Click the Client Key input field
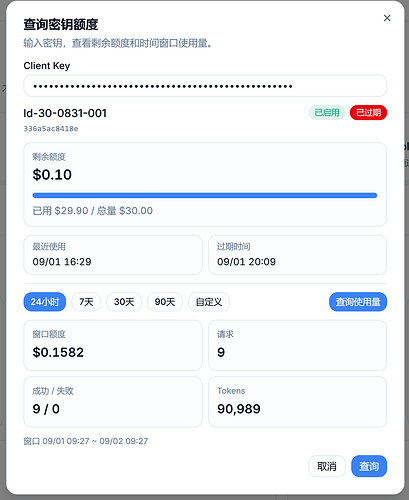The width and height of the screenshot is (409, 500). [205, 86]
